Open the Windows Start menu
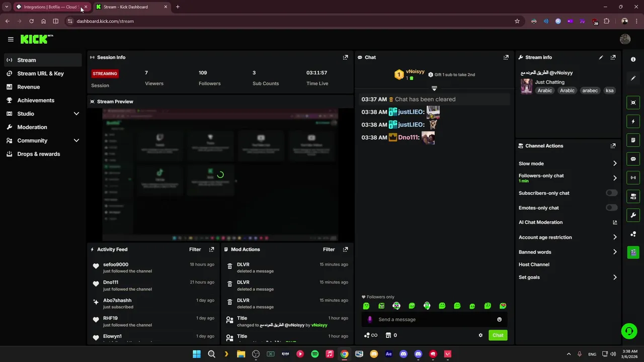This screenshot has width=644, height=362. pyautogui.click(x=197, y=354)
